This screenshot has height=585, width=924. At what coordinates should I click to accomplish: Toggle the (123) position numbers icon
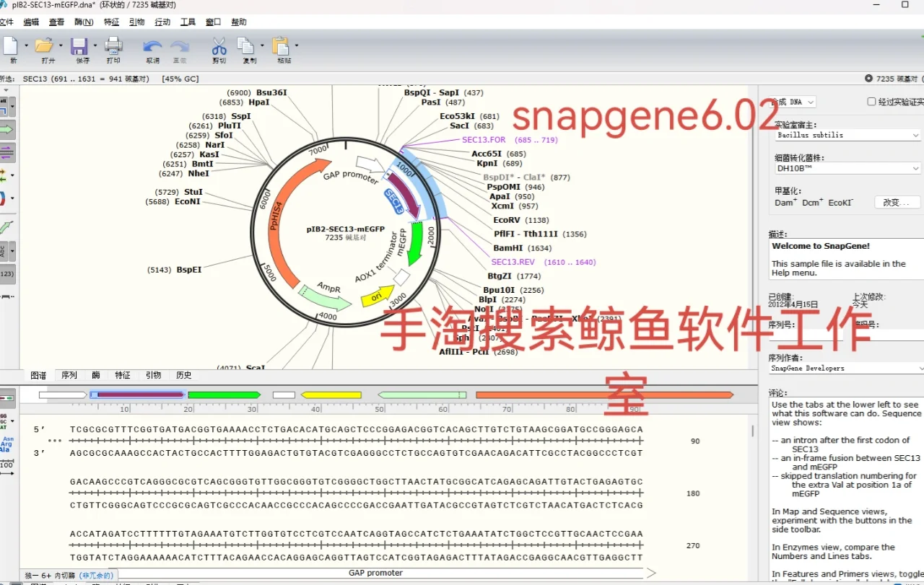click(6, 274)
